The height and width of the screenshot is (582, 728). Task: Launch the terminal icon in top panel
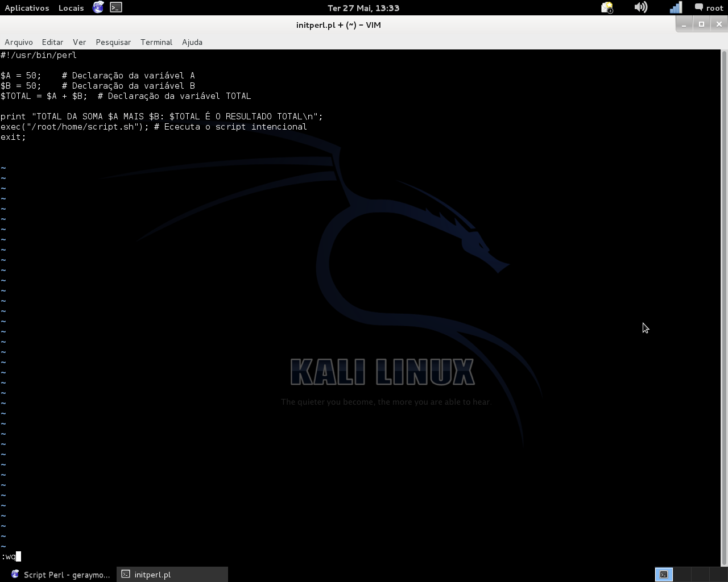pos(116,7)
